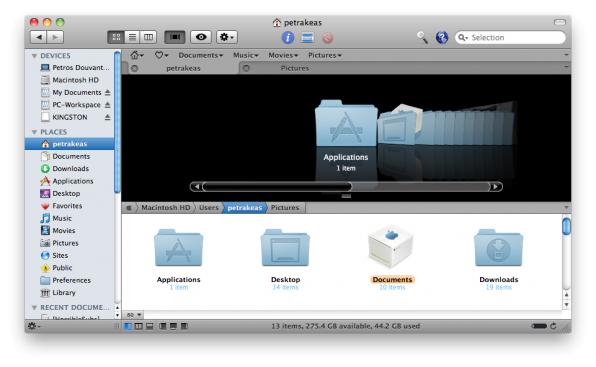
Task: Select the icon view button
Action: tap(116, 37)
